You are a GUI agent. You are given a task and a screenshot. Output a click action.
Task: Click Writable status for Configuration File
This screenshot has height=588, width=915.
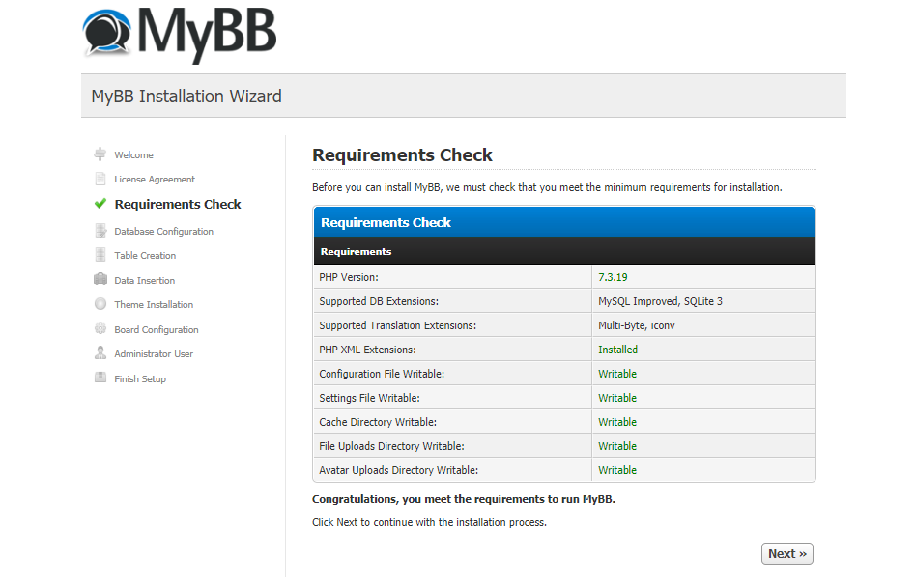pos(616,374)
